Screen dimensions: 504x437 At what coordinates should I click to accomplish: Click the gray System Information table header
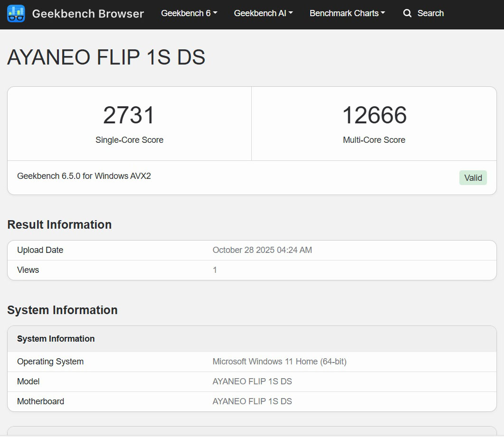point(56,339)
